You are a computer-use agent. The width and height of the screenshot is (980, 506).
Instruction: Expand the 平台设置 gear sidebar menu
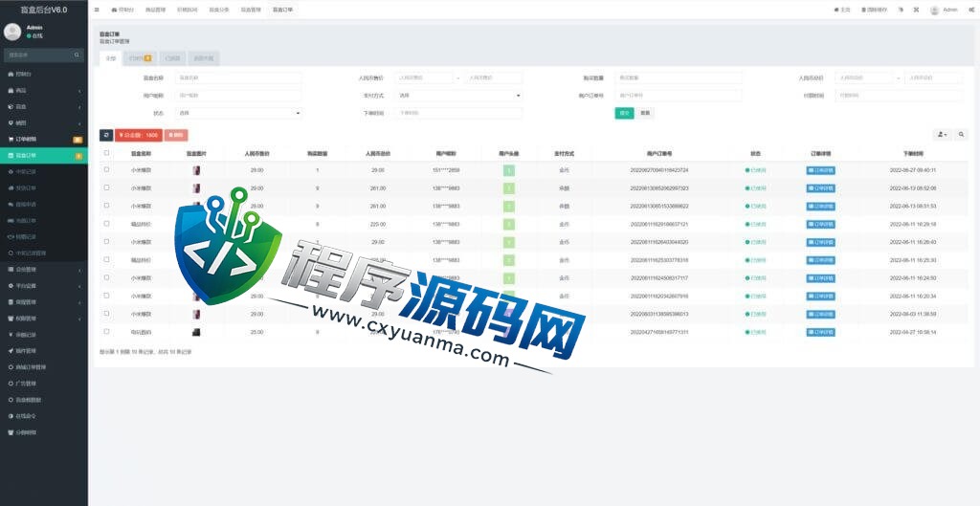click(x=44, y=285)
